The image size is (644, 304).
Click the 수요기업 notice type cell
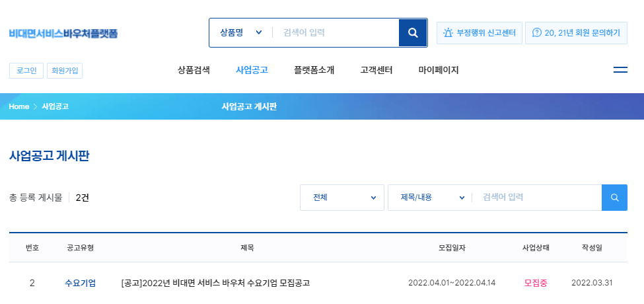point(81,283)
